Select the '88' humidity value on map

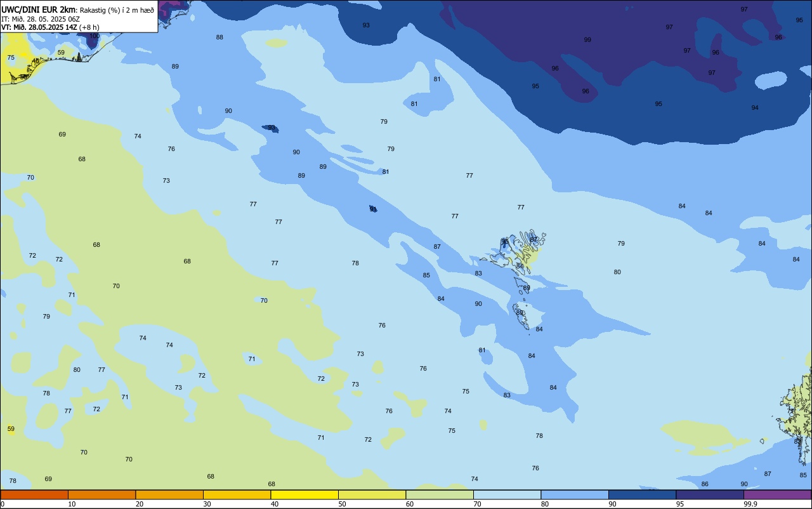point(219,37)
